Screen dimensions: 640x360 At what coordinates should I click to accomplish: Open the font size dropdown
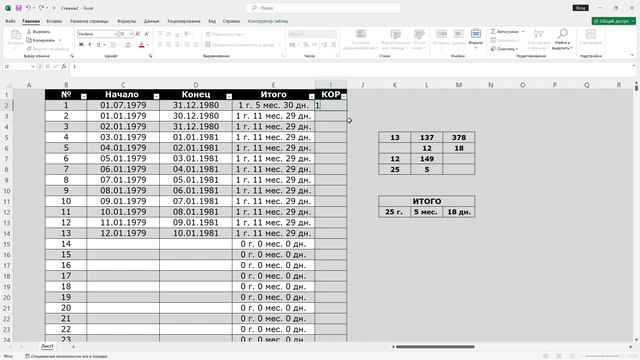click(131, 34)
